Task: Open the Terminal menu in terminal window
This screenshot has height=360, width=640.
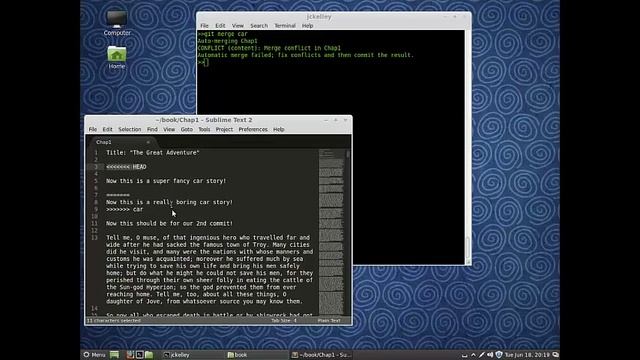Action: [x=285, y=26]
